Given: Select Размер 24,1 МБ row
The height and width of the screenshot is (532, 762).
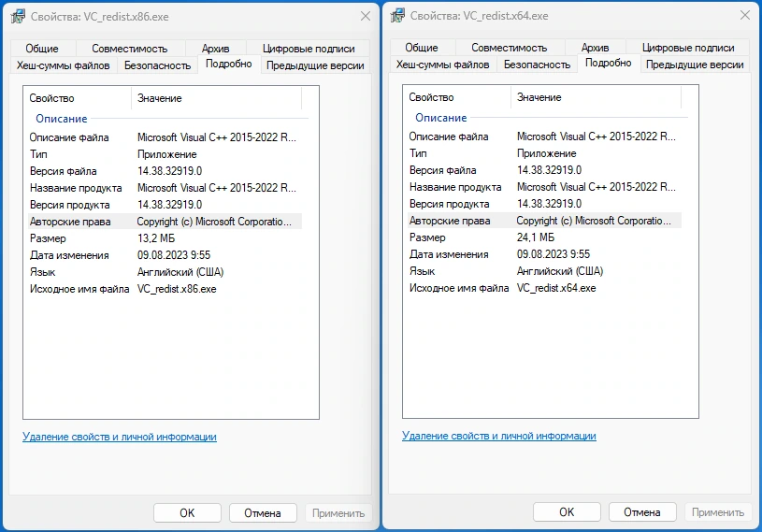Looking at the screenshot, I should pyautogui.click(x=544, y=237).
